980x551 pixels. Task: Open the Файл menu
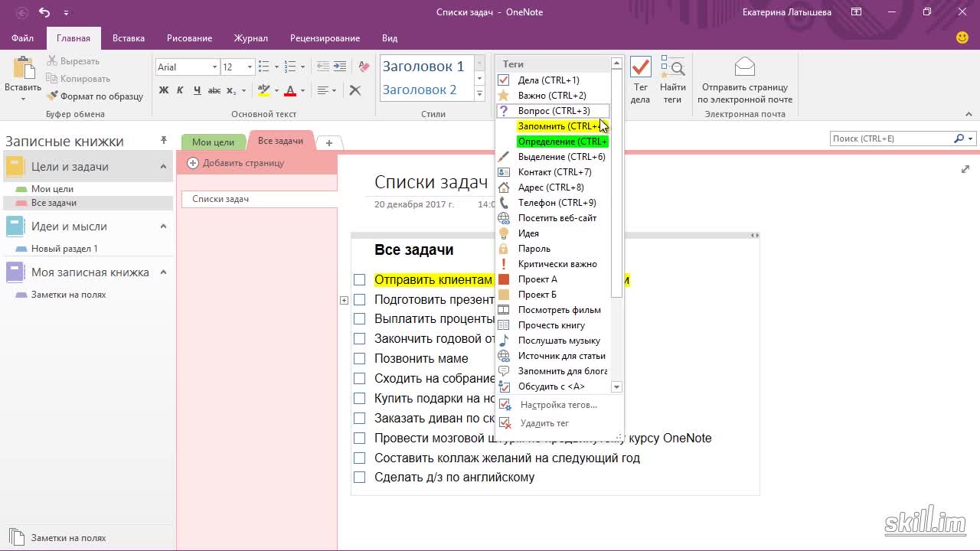(x=22, y=38)
